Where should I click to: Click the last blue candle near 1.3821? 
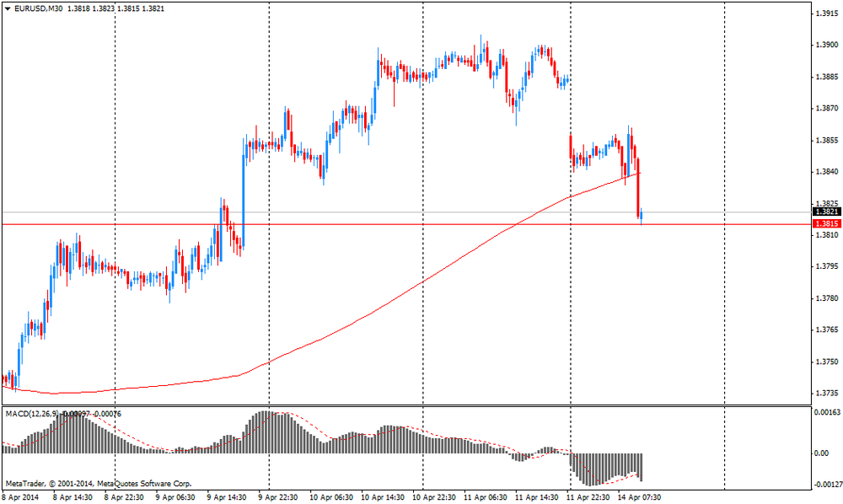(x=642, y=216)
